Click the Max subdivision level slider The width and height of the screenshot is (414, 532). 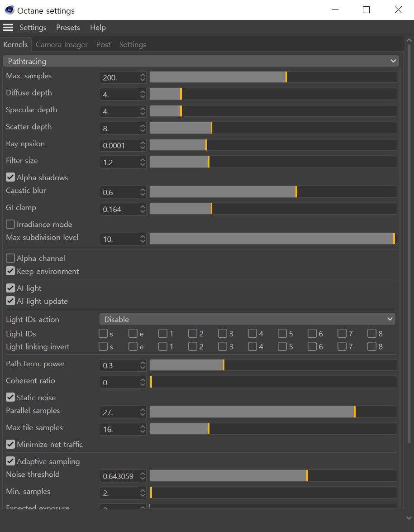(x=273, y=239)
